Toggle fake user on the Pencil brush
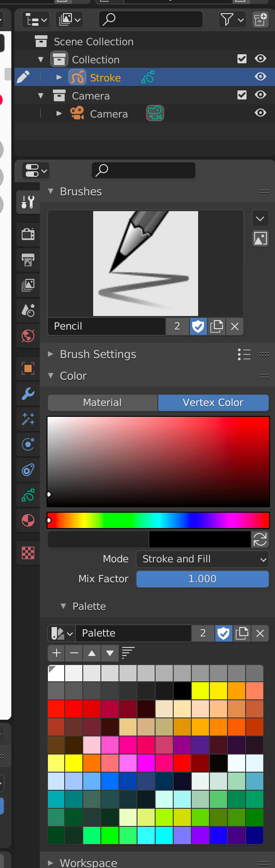 [x=198, y=326]
